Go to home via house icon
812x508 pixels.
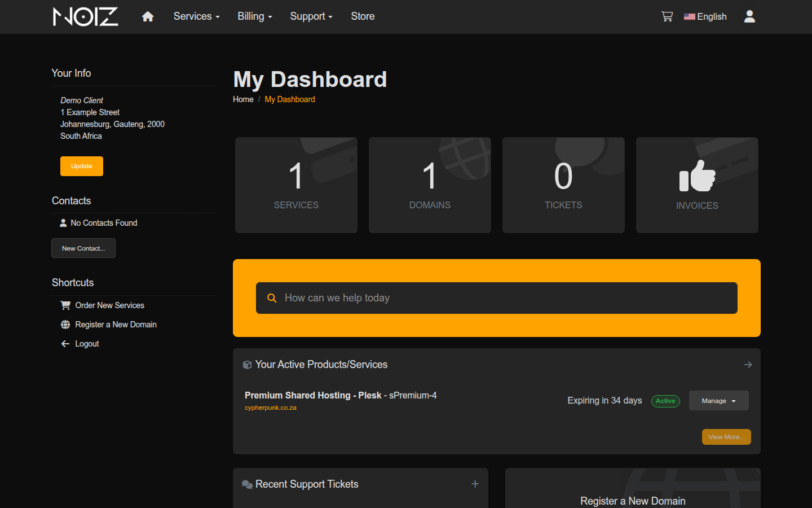point(148,16)
